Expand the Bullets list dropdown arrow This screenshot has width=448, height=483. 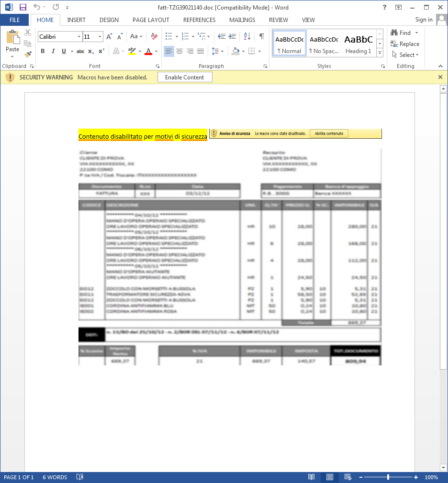[x=177, y=36]
